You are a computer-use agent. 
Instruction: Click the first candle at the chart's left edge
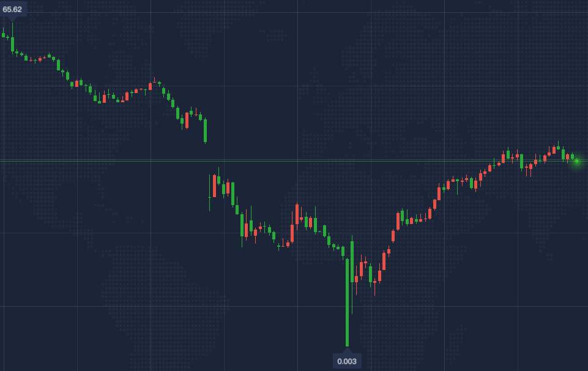(4, 34)
